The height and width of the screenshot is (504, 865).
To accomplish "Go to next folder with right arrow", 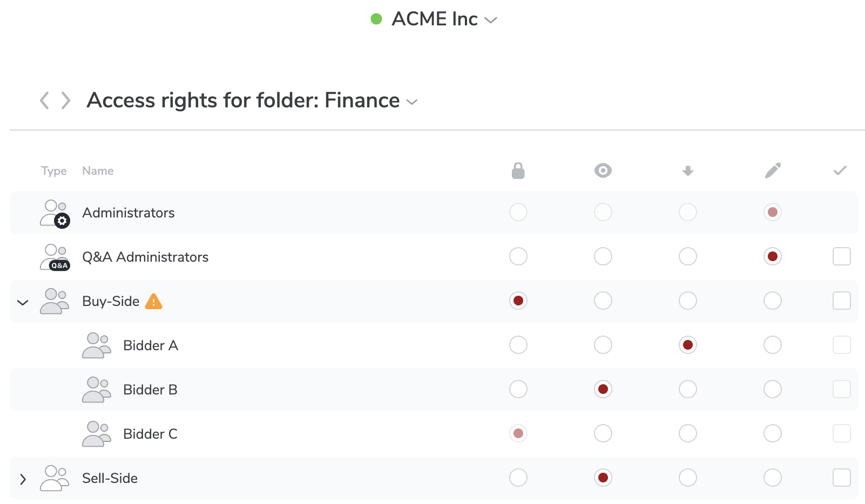I will [66, 100].
